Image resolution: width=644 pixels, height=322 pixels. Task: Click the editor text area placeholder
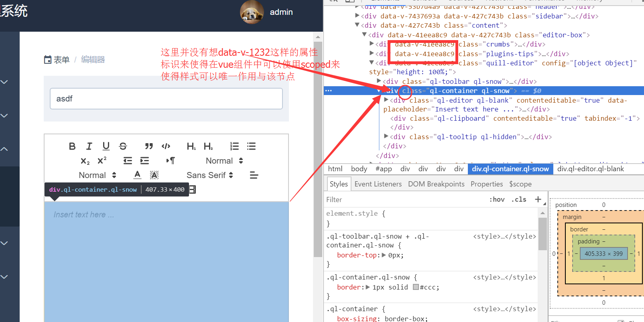pos(84,215)
